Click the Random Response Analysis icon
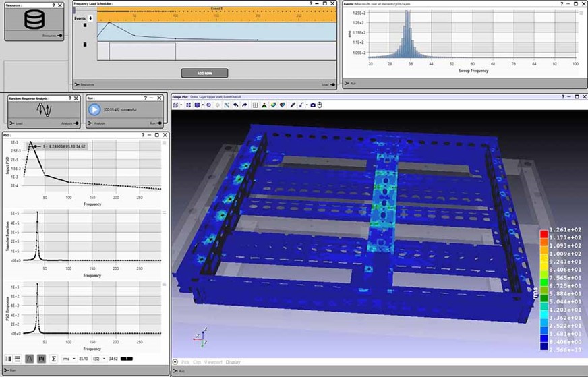Image resolution: width=588 pixels, height=377 pixels. 45,110
